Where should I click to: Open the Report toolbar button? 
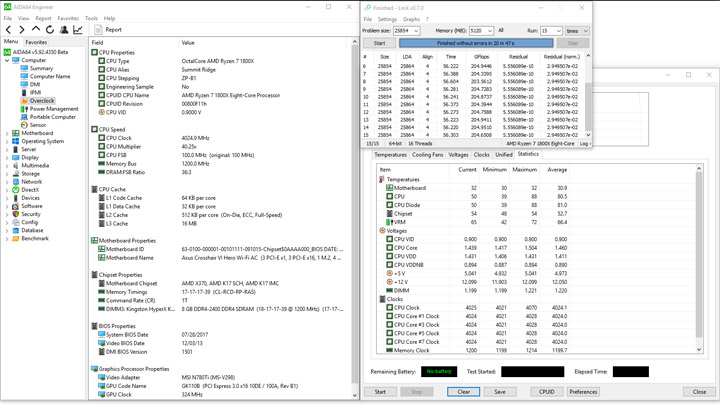click(x=108, y=30)
